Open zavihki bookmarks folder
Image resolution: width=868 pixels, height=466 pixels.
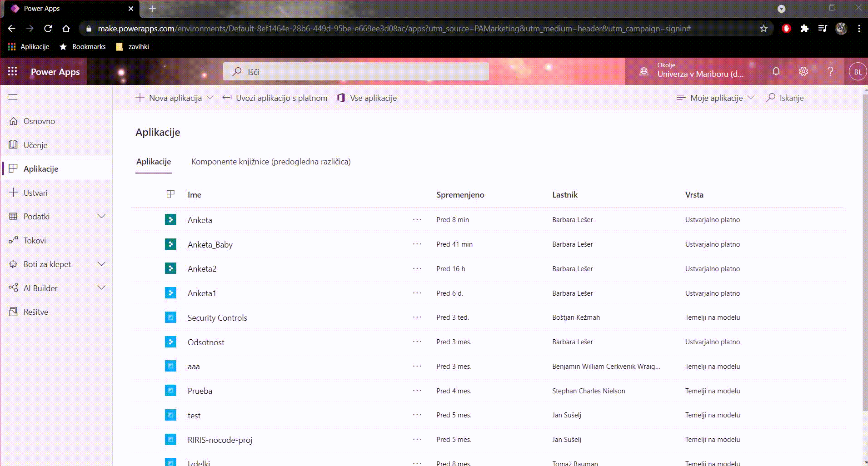tap(133, 47)
